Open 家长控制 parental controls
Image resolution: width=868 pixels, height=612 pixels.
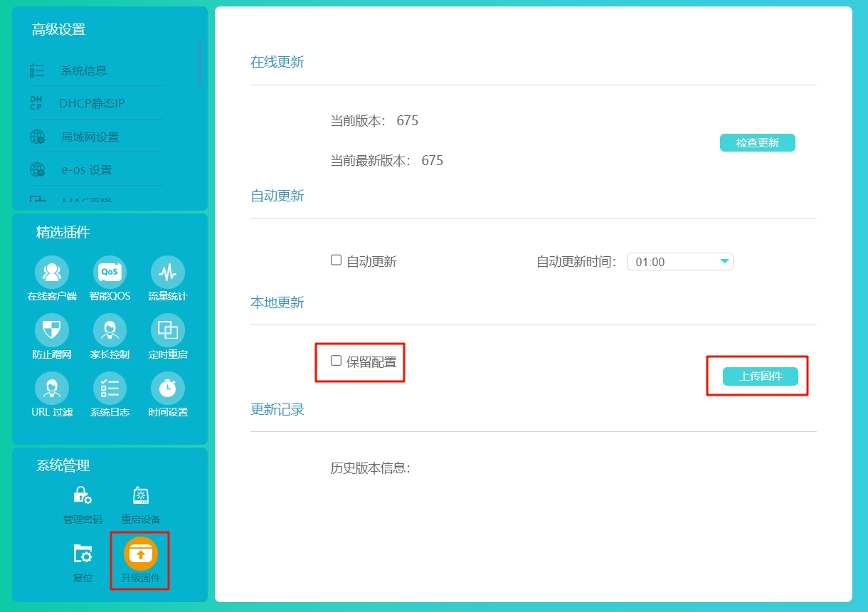109,329
